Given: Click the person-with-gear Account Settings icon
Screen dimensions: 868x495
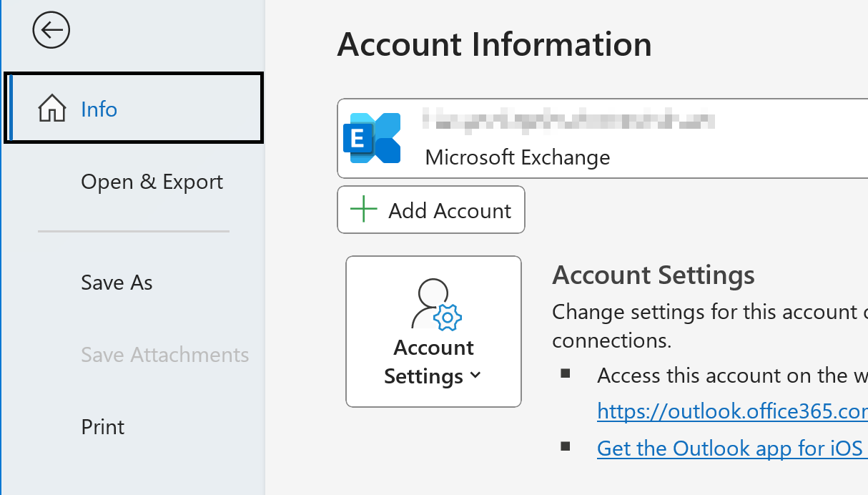Looking at the screenshot, I should (x=437, y=305).
